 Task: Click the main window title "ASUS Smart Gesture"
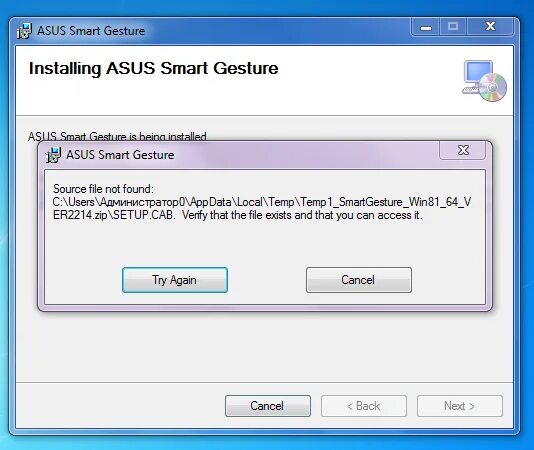point(91,31)
